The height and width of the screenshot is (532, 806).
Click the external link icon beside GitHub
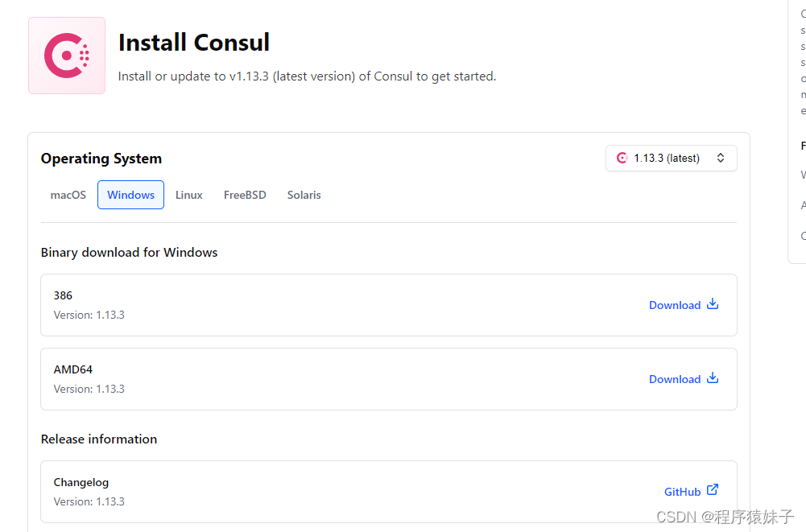713,489
